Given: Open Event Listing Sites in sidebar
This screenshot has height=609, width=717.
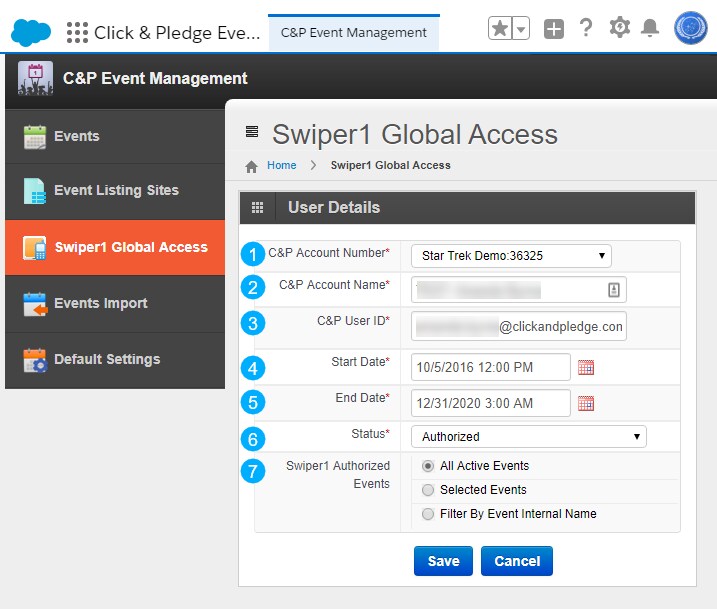Looking at the screenshot, I should pos(115,191).
